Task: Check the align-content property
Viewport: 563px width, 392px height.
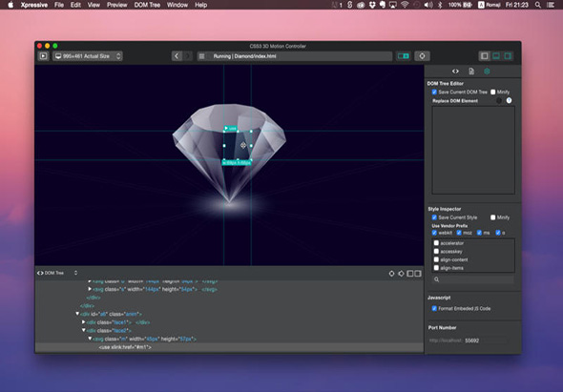Action: click(x=436, y=259)
